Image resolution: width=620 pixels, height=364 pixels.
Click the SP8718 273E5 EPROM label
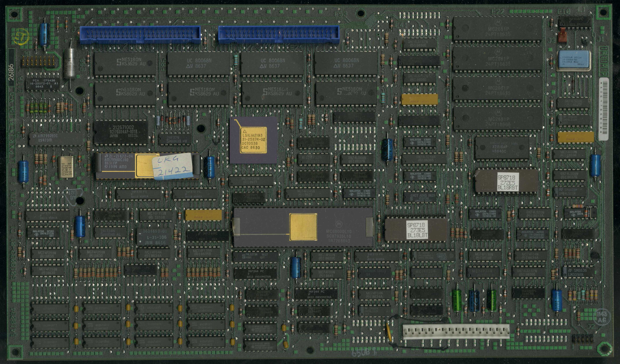click(x=417, y=230)
